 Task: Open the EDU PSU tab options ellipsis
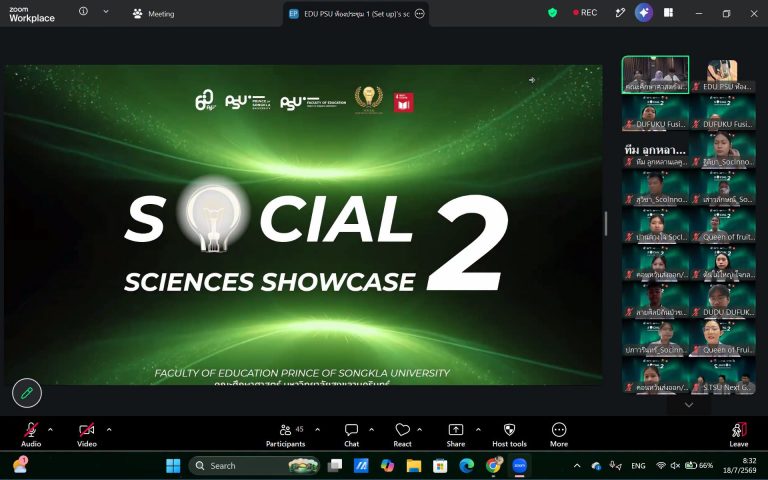pyautogui.click(x=420, y=14)
